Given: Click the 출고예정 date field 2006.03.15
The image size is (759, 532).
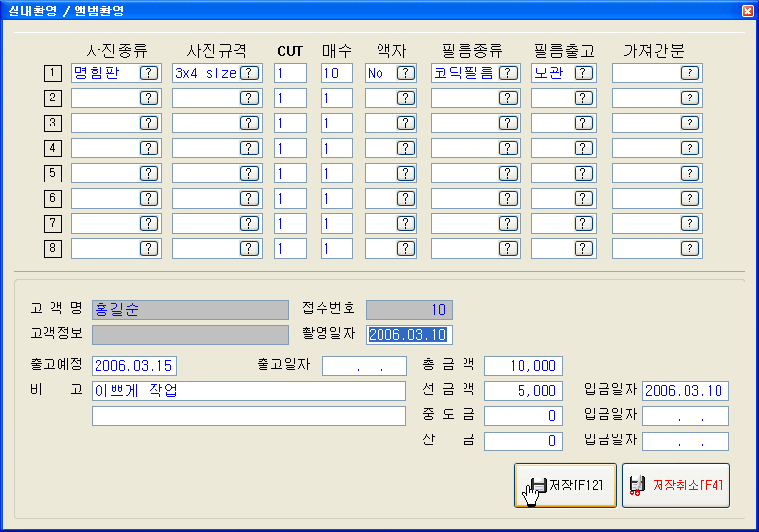Looking at the screenshot, I should tap(134, 366).
